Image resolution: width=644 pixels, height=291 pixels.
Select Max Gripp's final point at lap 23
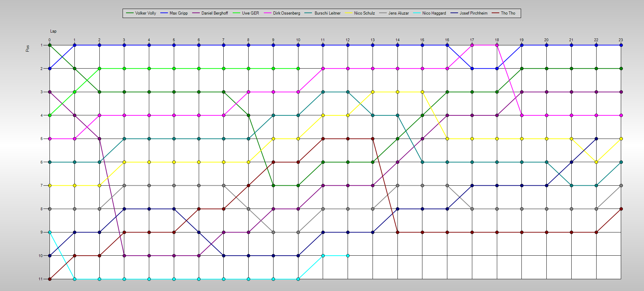[621, 45]
